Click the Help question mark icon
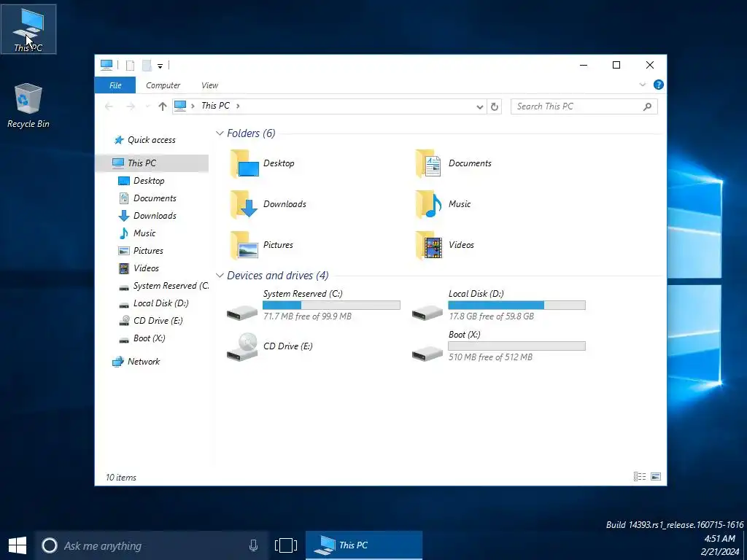 tap(659, 85)
